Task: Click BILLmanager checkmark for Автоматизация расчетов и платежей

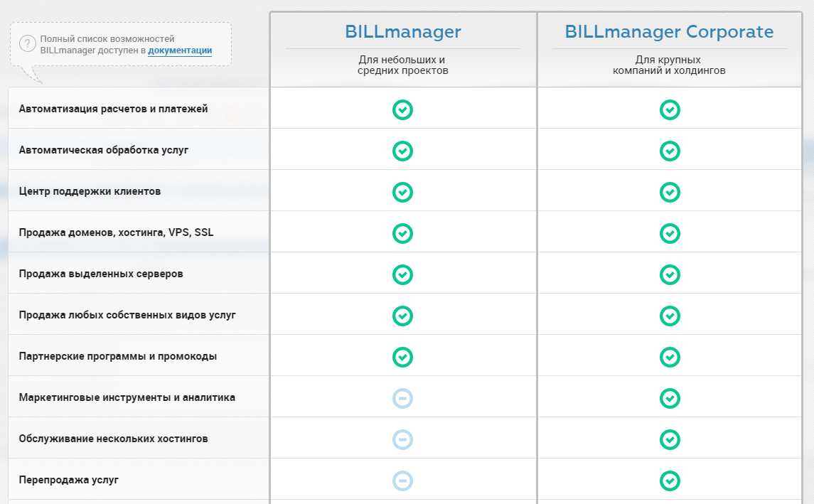Action: 402,110
